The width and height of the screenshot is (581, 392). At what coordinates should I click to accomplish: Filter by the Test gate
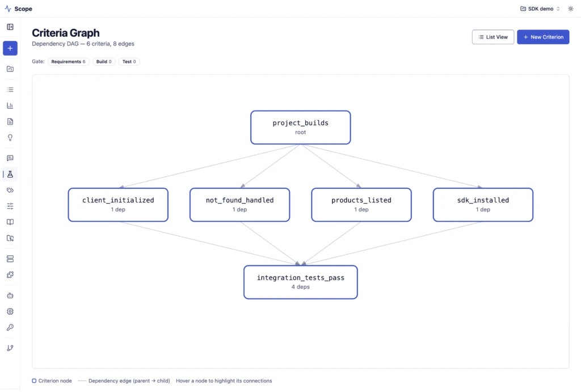(x=129, y=61)
